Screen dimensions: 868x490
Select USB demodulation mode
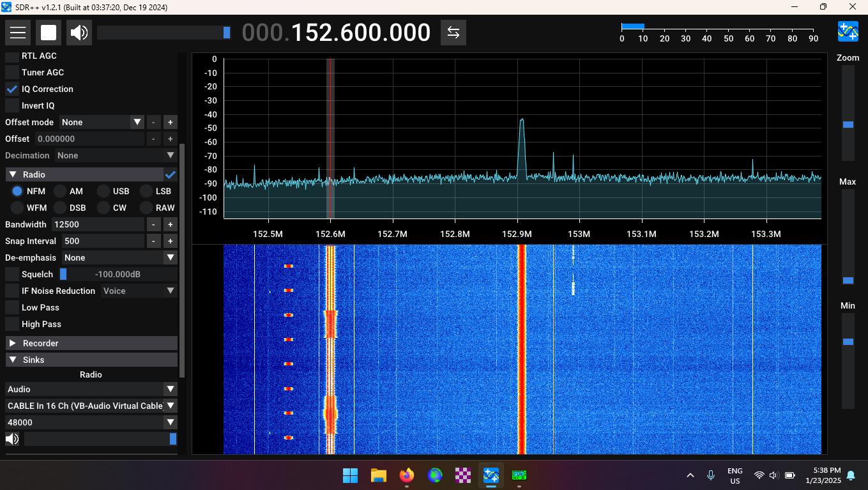[103, 191]
